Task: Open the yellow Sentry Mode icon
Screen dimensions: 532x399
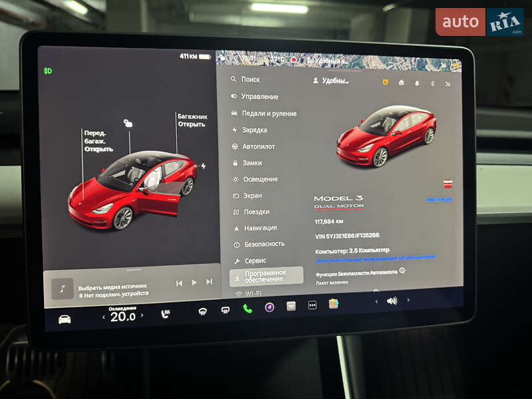Action: coord(385,82)
